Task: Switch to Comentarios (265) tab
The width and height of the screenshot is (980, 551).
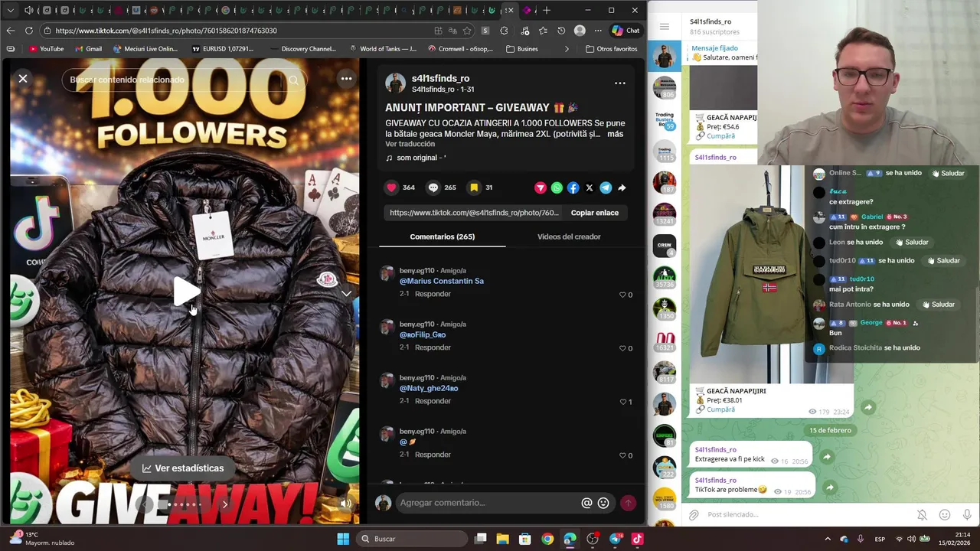Action: (x=443, y=236)
